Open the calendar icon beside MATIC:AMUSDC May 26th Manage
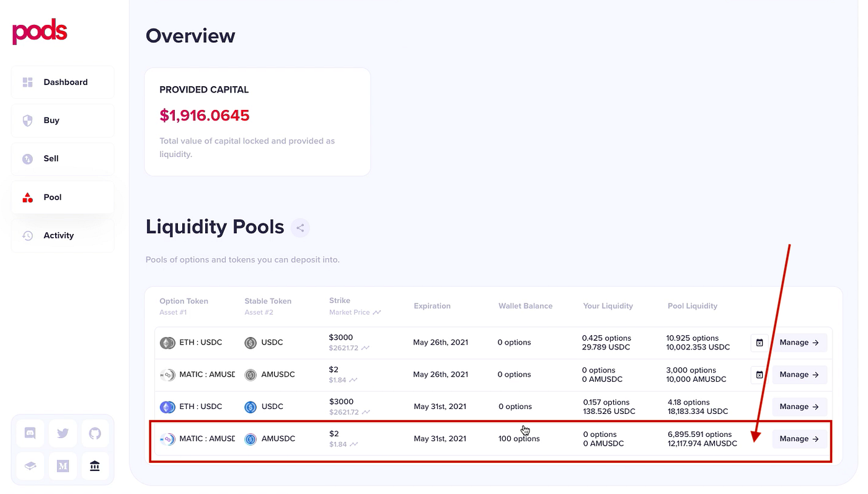868x494 pixels. pyautogui.click(x=759, y=374)
